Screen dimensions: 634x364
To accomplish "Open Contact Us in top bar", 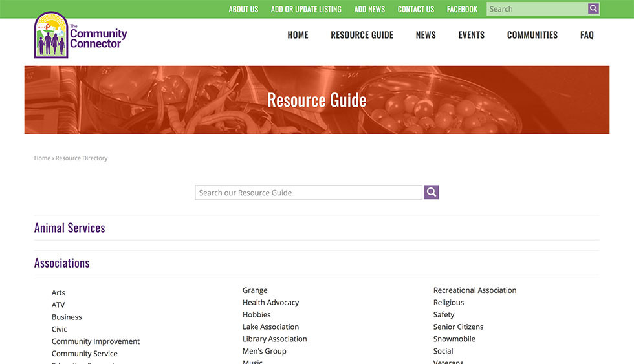I will coord(415,9).
